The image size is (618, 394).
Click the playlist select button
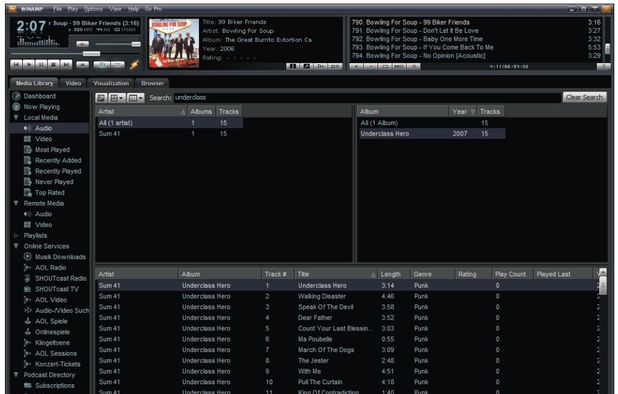[385, 67]
